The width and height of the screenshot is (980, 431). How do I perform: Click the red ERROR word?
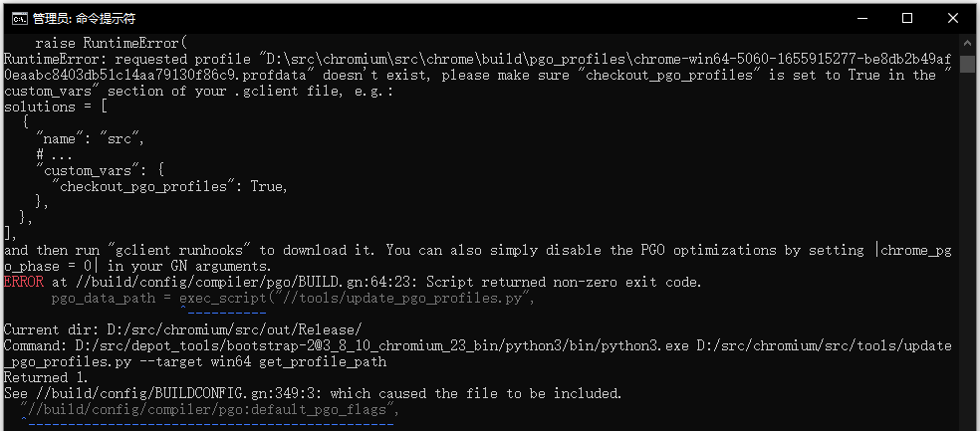click(x=24, y=283)
